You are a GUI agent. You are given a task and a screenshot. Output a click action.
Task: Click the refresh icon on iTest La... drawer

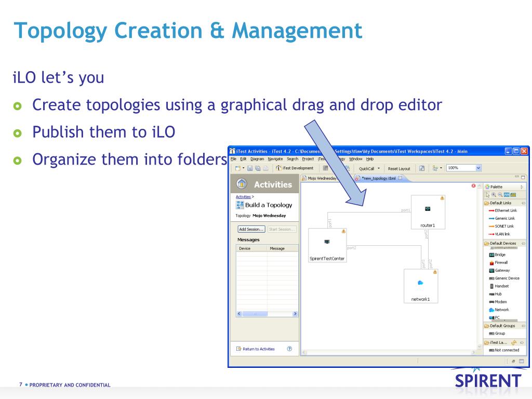point(514,343)
